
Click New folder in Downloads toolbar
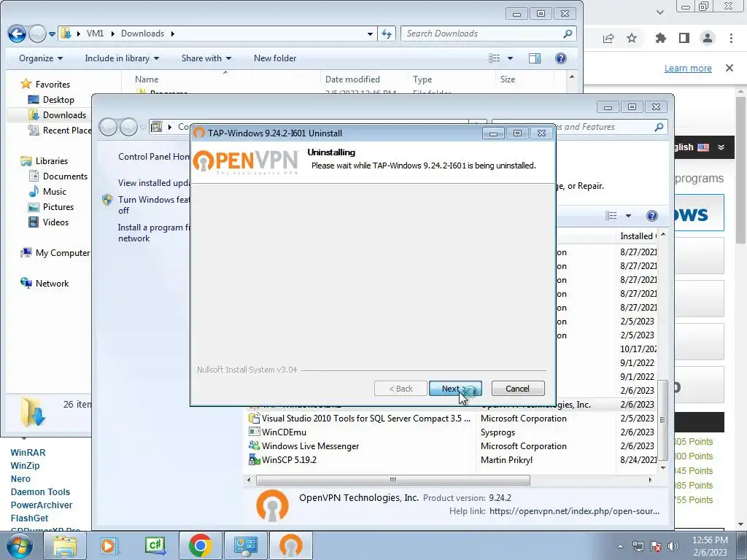275,58
